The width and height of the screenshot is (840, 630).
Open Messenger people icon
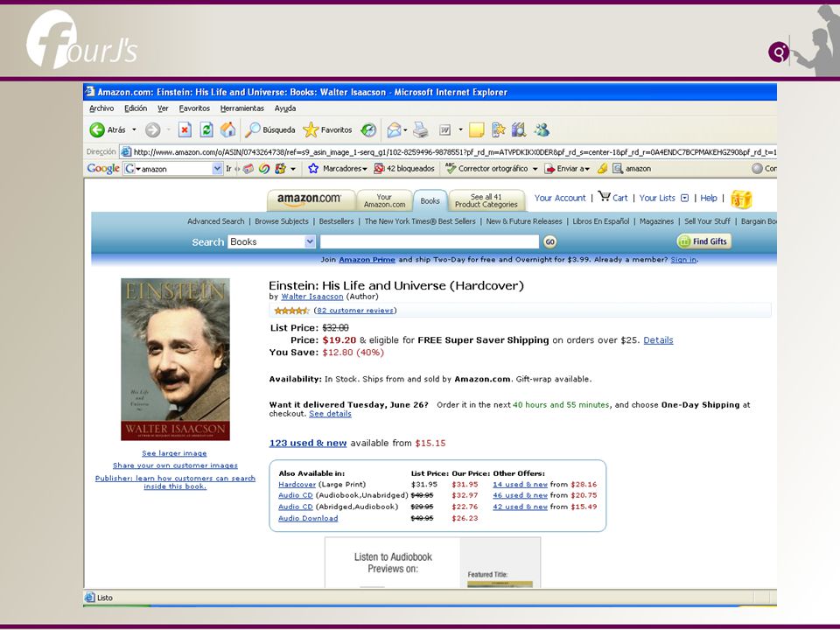[542, 129]
